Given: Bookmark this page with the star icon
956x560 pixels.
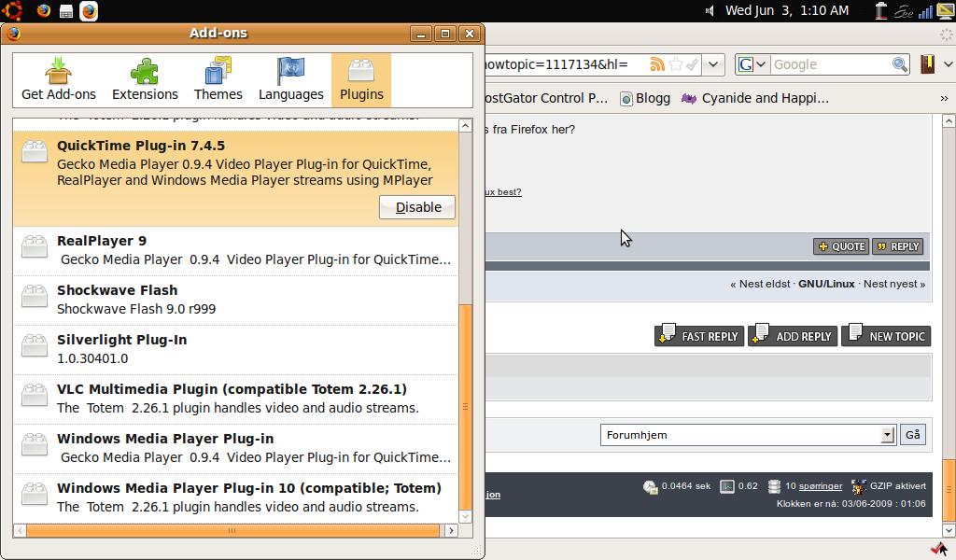Looking at the screenshot, I should (x=676, y=64).
